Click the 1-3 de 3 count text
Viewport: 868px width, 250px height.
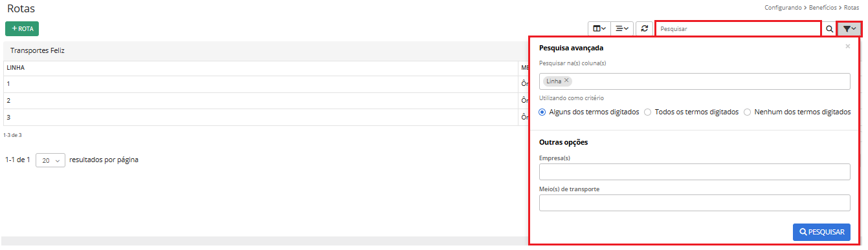point(12,135)
